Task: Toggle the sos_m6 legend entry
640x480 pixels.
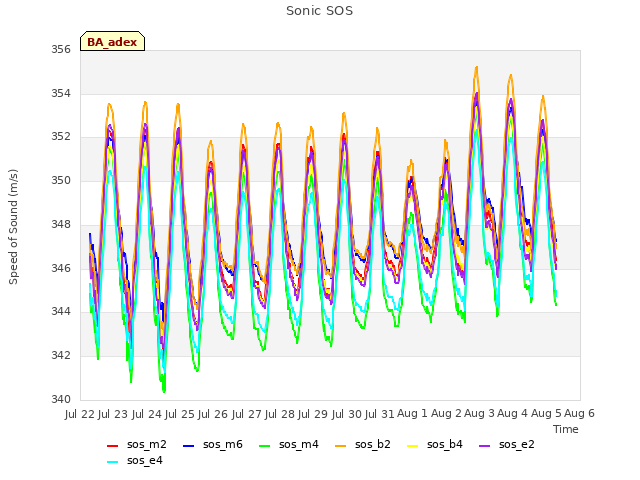Action: pyautogui.click(x=213, y=444)
